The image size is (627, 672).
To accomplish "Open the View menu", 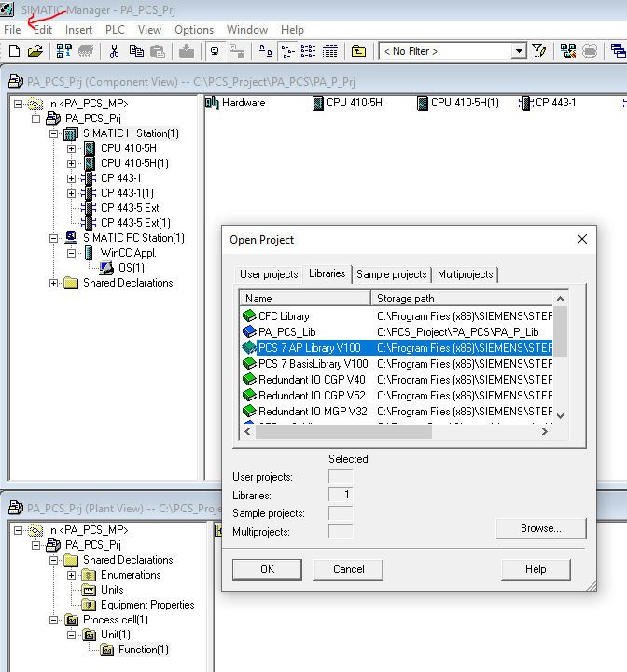I will (x=149, y=30).
